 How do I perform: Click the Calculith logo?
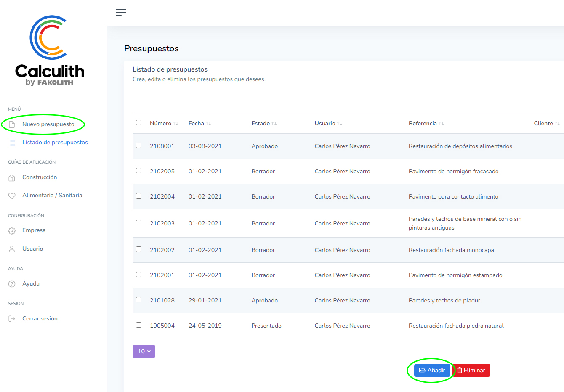click(x=50, y=50)
